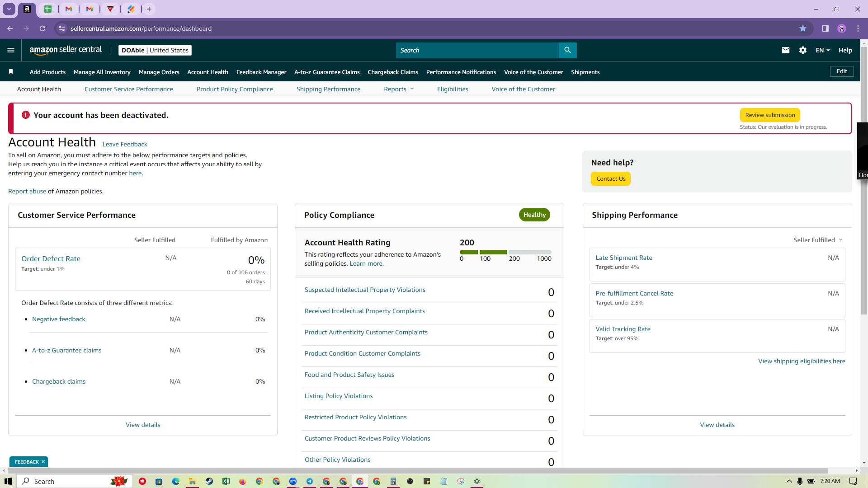Go to Manage All Inventory
This screenshot has width=868, height=488.
[102, 72]
